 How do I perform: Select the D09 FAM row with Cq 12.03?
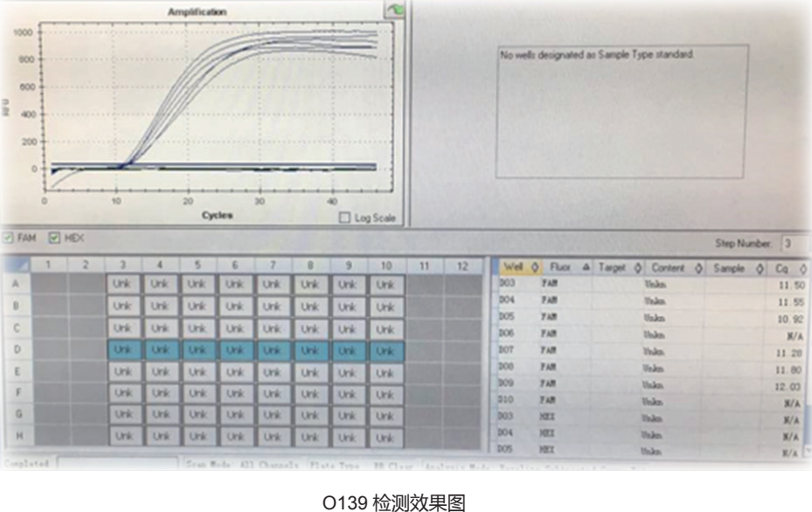point(649,384)
